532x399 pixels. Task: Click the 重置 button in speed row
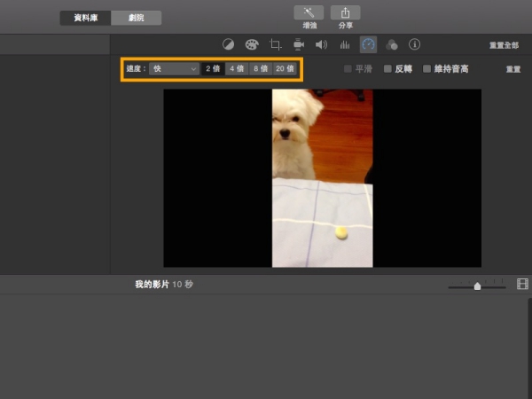tap(513, 69)
